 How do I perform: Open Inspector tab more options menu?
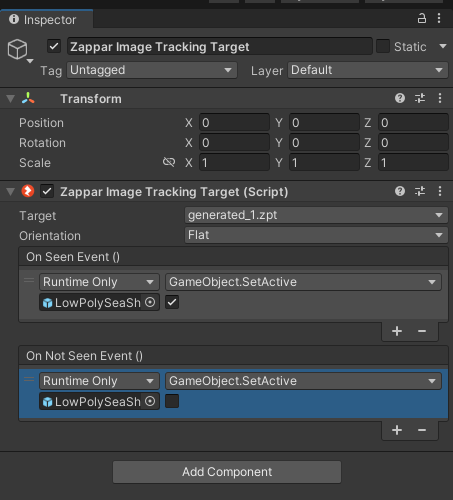coord(439,18)
